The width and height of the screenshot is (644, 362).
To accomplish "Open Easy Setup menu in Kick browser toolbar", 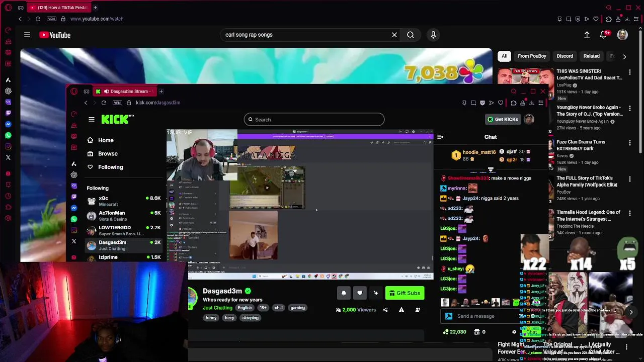I will point(541,103).
